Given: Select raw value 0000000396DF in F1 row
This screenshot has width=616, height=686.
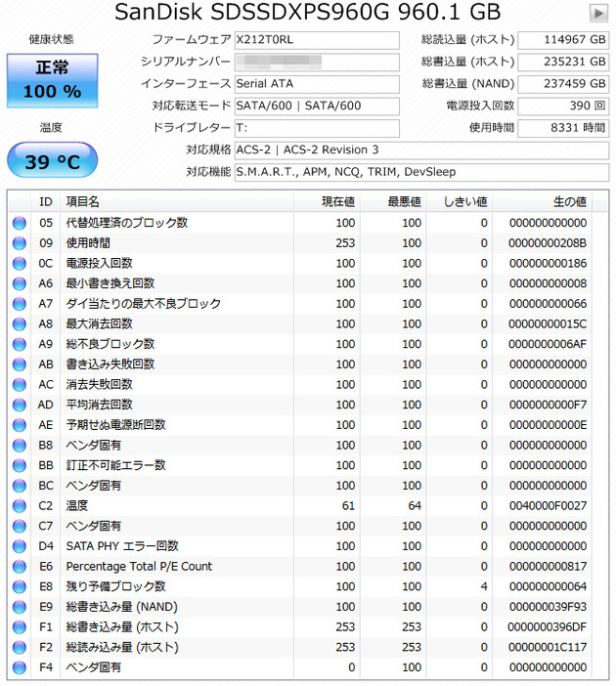Looking at the screenshot, I should pyautogui.click(x=547, y=627).
